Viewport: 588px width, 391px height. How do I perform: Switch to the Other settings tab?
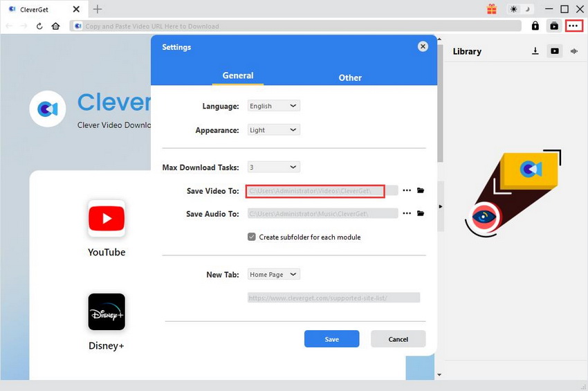350,78
